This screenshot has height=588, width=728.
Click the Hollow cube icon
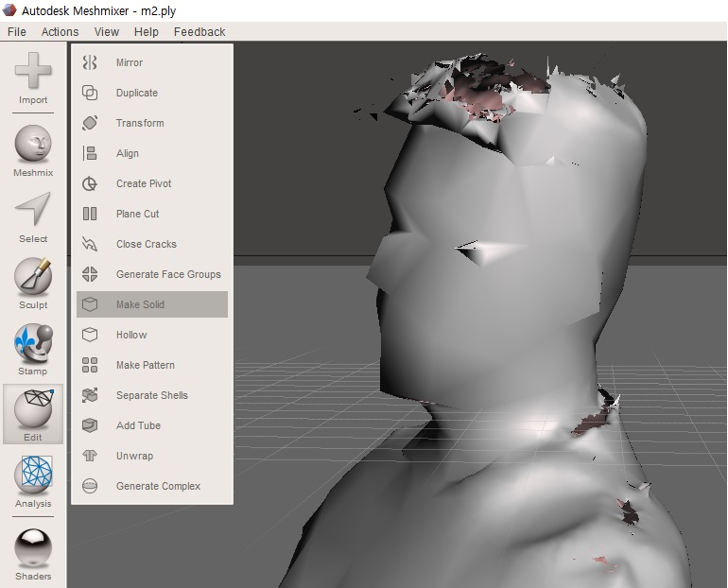[90, 335]
